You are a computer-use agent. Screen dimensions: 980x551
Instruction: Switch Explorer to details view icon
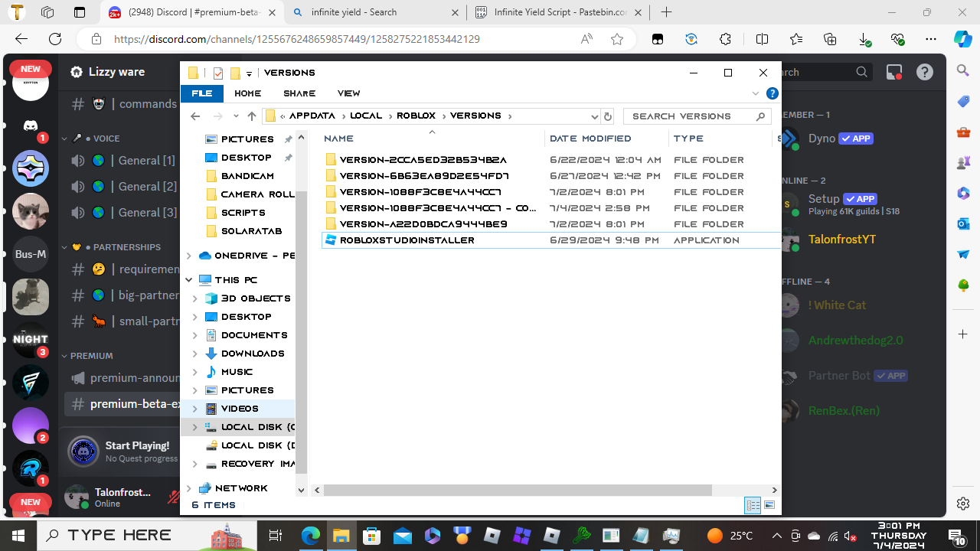[753, 505]
